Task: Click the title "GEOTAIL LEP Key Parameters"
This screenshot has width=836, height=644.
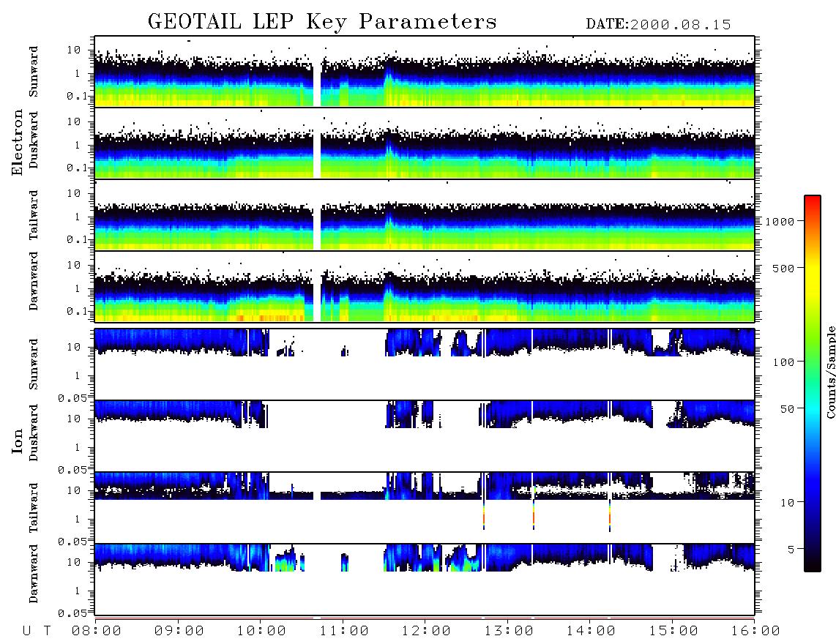Action: [x=322, y=22]
